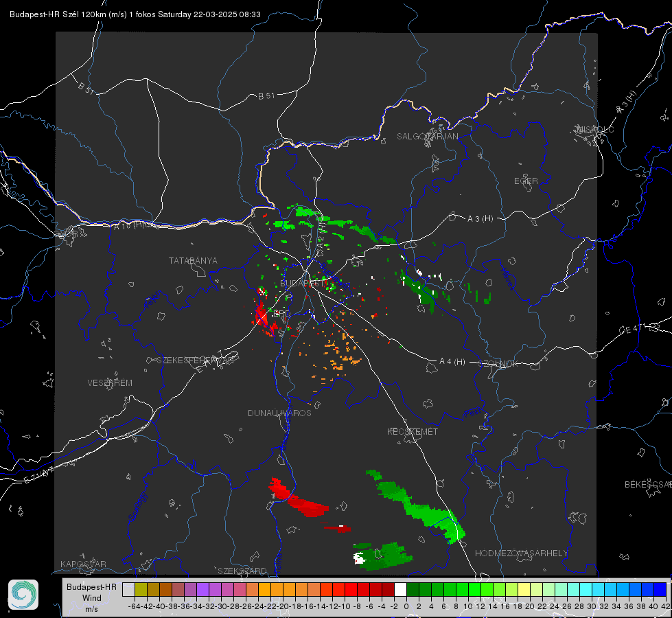The width and height of the screenshot is (672, 618).
Task: Click the BUDAPEST city label
Action: (302, 283)
